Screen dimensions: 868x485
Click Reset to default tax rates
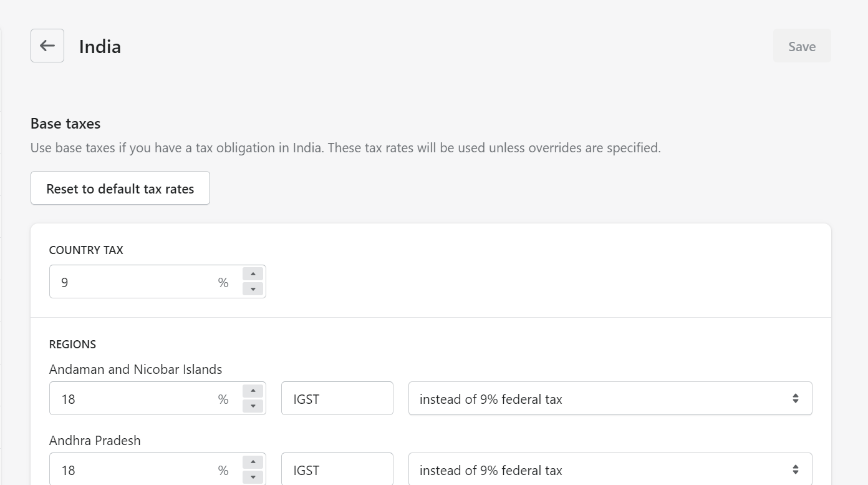[120, 188]
